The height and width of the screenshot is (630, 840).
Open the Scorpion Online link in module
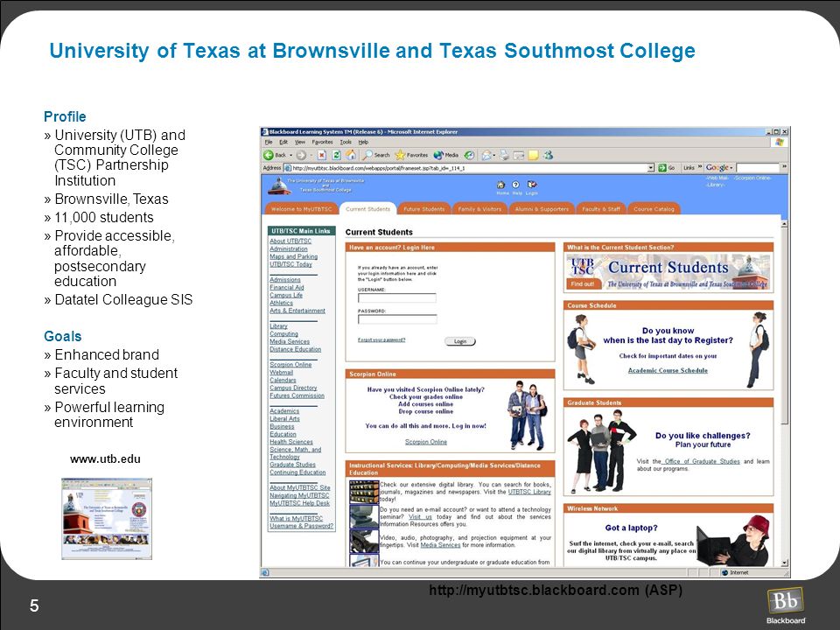426,442
